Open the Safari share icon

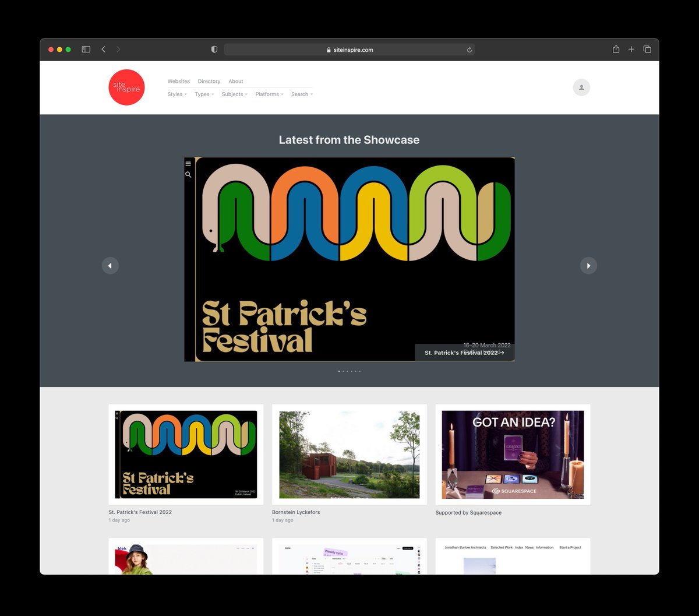click(x=616, y=49)
